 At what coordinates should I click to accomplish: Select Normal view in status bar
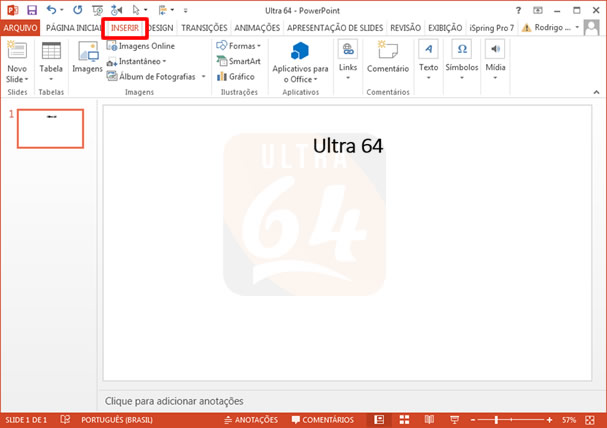tap(379, 419)
